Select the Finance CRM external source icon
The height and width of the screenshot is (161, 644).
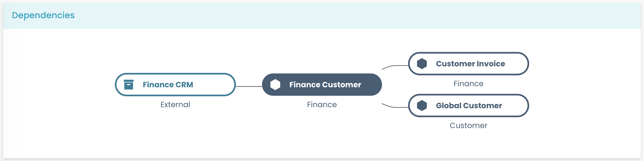129,85
